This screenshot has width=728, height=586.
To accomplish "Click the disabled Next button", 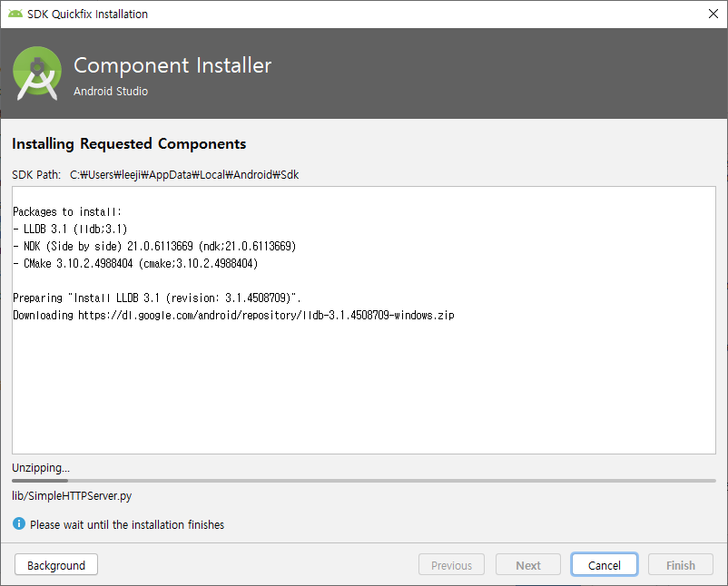I will (x=527, y=565).
